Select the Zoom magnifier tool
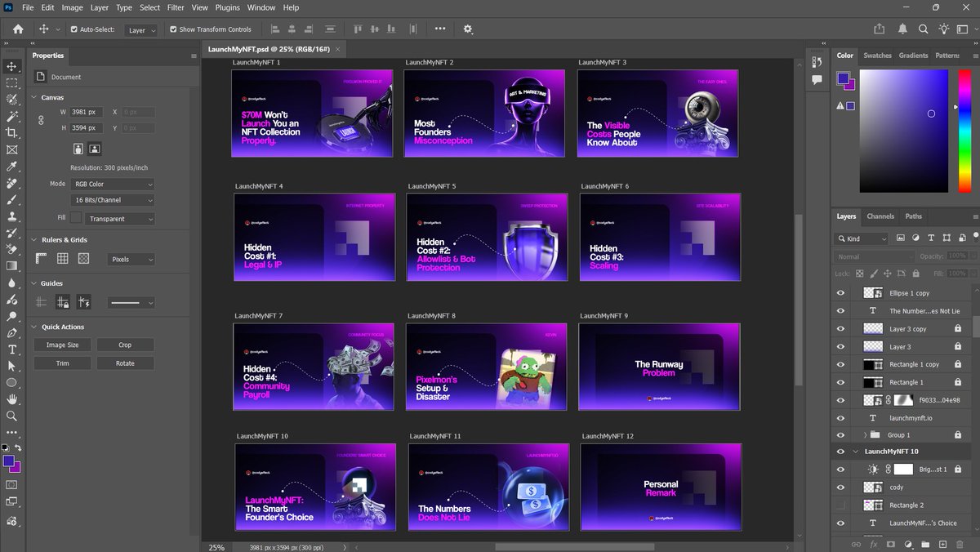 [11, 416]
